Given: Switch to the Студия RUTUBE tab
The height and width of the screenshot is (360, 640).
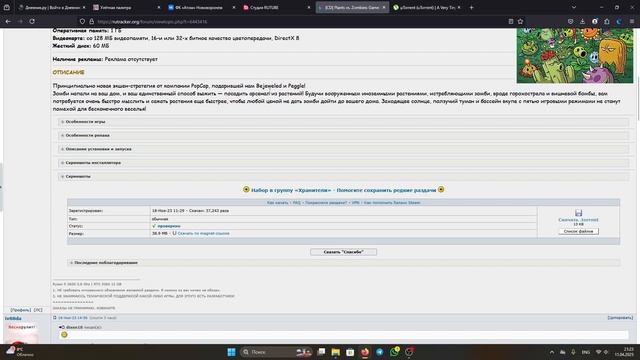Looking at the screenshot, I should point(276,7).
